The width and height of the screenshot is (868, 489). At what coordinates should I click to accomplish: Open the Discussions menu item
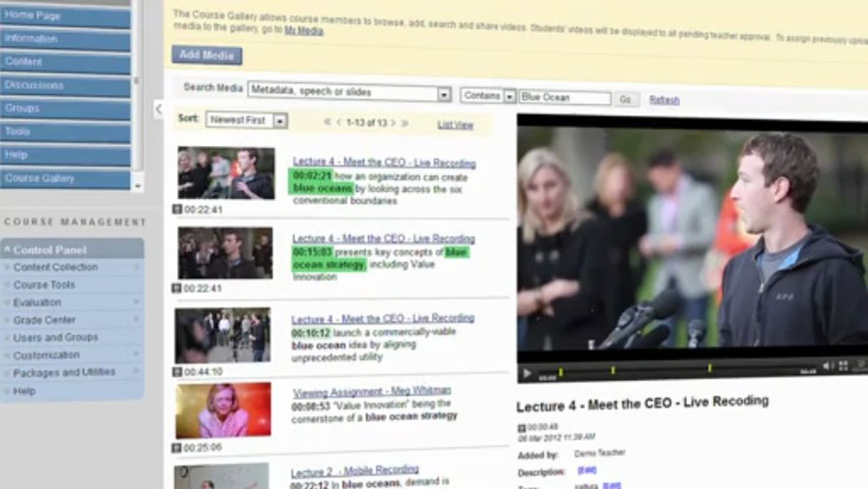click(65, 86)
